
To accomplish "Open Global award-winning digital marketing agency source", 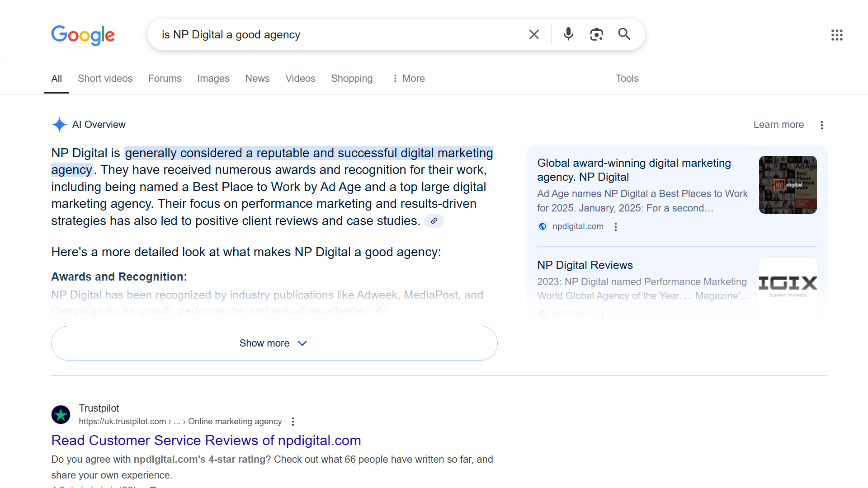I will [634, 169].
